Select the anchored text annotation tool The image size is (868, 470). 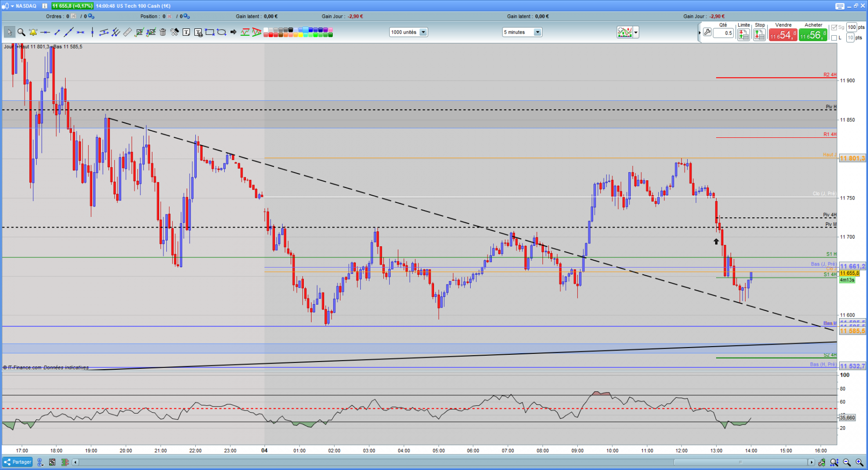click(198, 32)
